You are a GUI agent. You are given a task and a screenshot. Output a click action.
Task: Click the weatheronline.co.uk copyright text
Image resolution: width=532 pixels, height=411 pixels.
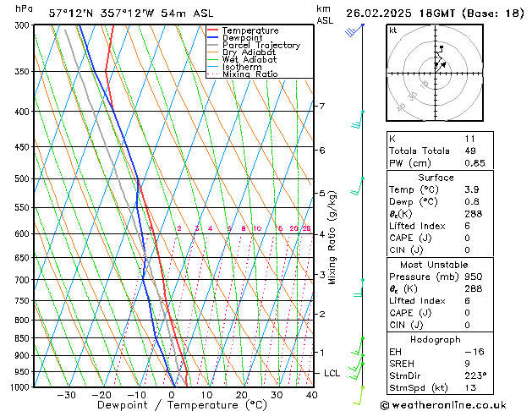click(x=443, y=405)
